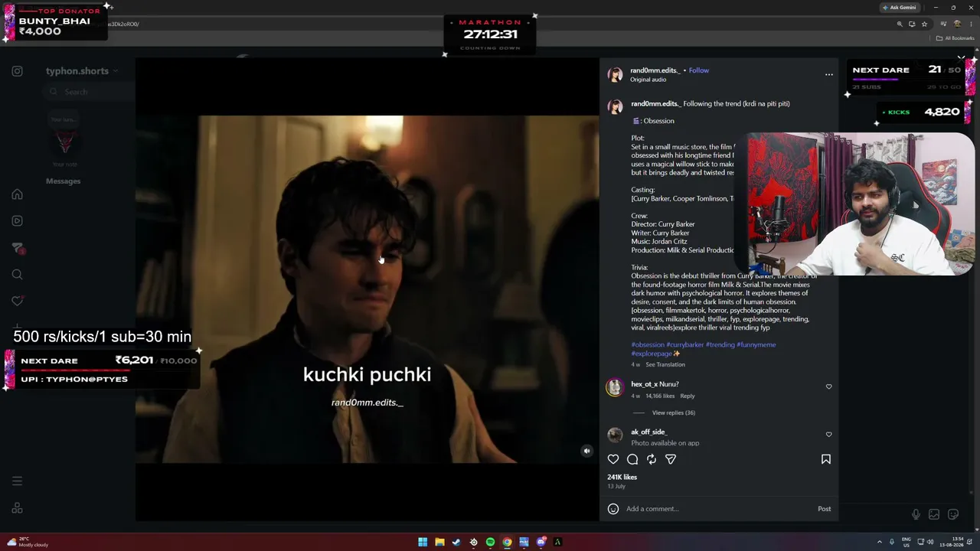Open the Instagram logo in the sidebar

point(17,71)
